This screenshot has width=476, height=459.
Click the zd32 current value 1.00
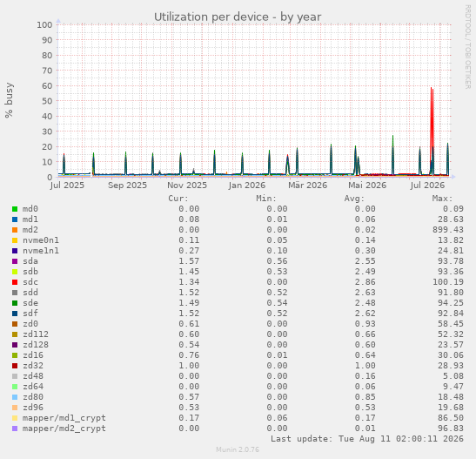(x=189, y=366)
